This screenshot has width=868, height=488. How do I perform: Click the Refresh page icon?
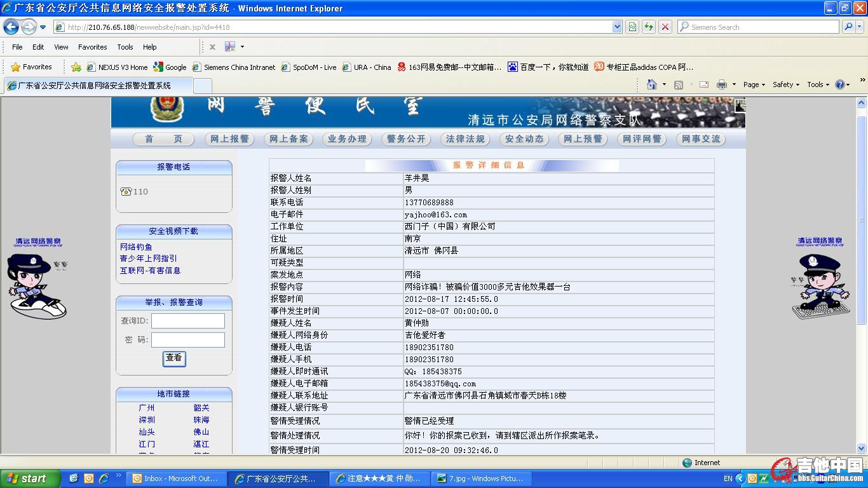pos(649,27)
